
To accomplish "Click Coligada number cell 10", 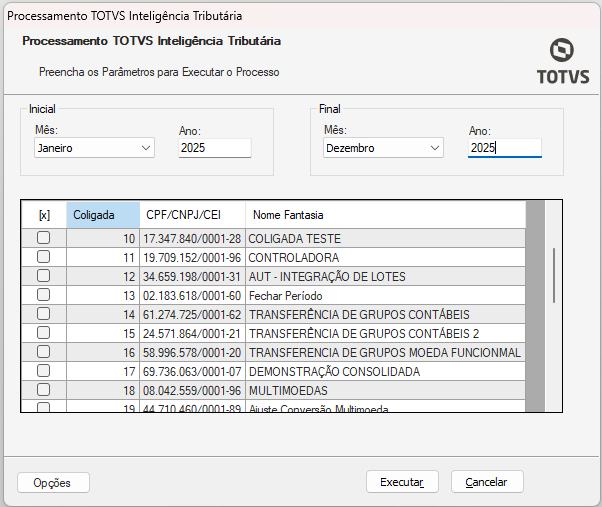I will click(x=103, y=238).
